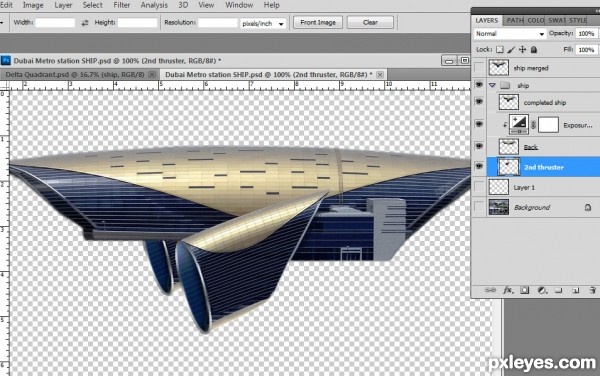600x376 pixels.
Task: Click the lock transparent pixels icon
Action: 500,50
